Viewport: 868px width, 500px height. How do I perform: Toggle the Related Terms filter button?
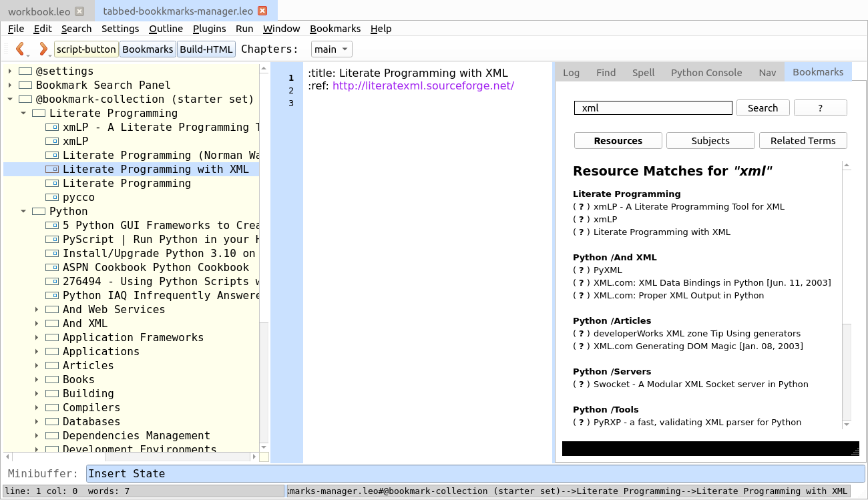[x=803, y=141]
